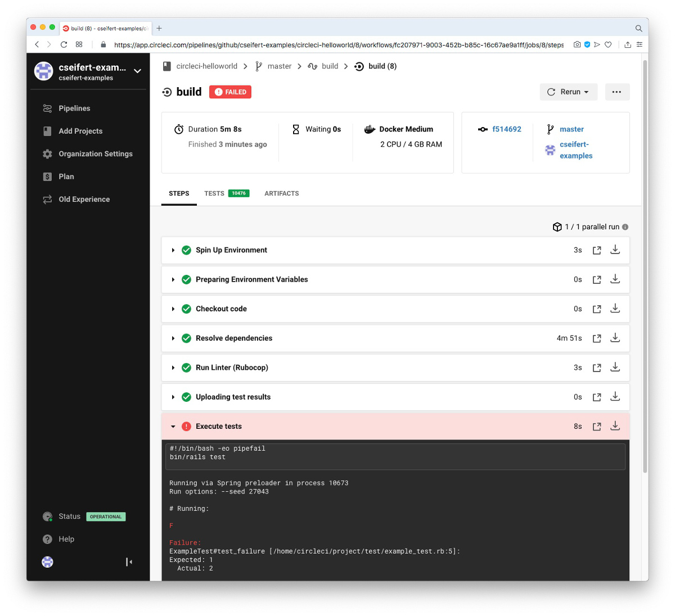Click the parallel run info icon

point(625,227)
